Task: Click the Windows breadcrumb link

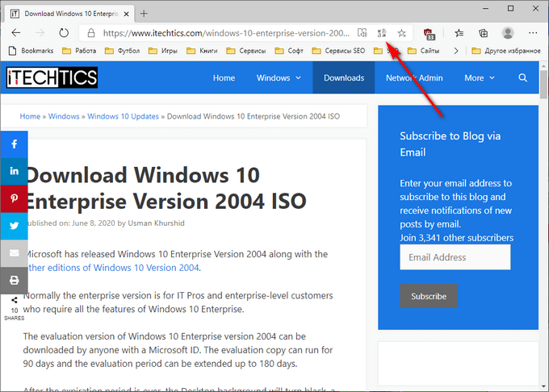Action: click(x=64, y=116)
